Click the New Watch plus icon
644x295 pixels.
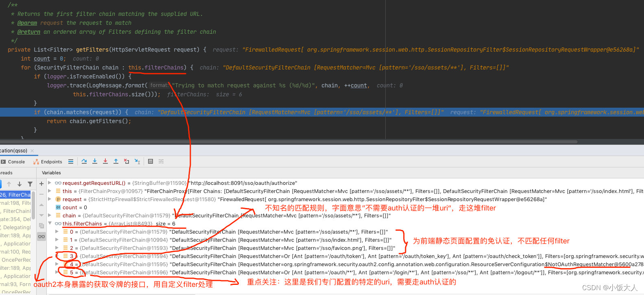[41, 184]
